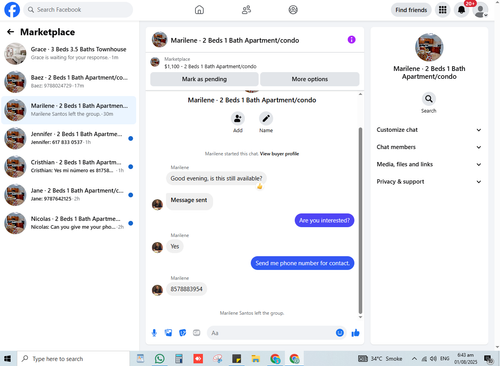Image resolution: width=500 pixels, height=366 pixels.
Task: Click the 'Good evening, is this still available?' message
Action: point(216,178)
